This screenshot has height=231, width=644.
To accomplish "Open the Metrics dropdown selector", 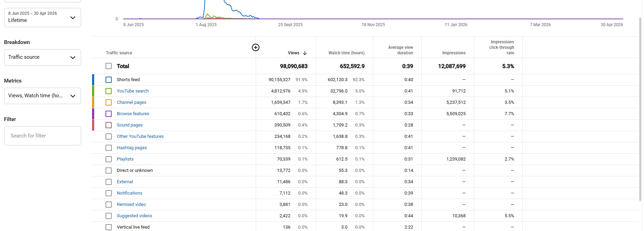I will 43,96.
